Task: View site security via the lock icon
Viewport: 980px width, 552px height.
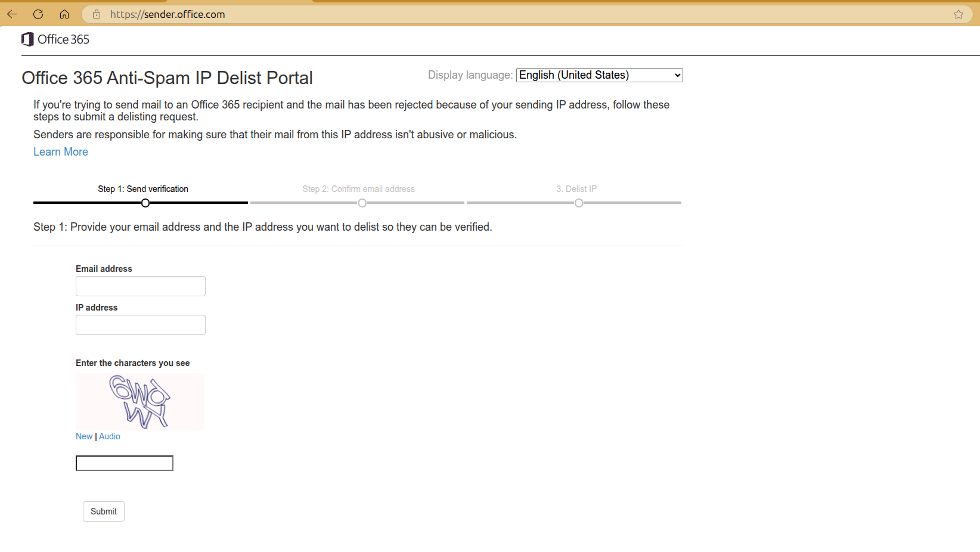Action: click(x=97, y=14)
